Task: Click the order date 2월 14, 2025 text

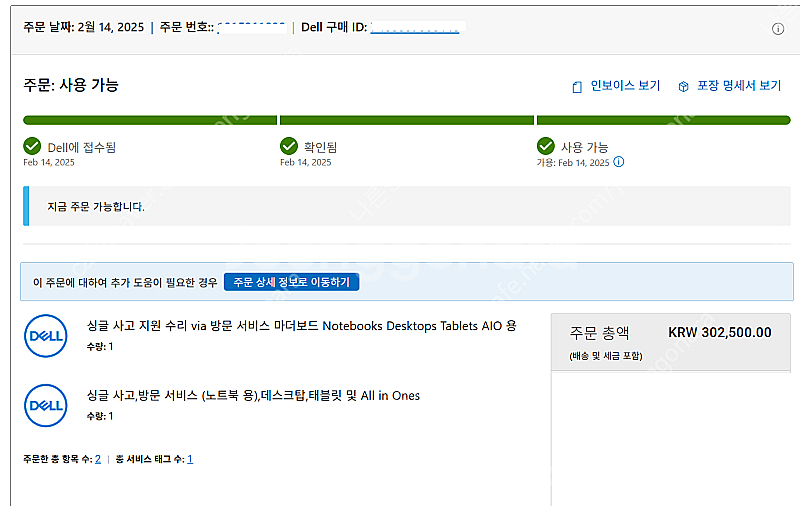Action: [111, 27]
